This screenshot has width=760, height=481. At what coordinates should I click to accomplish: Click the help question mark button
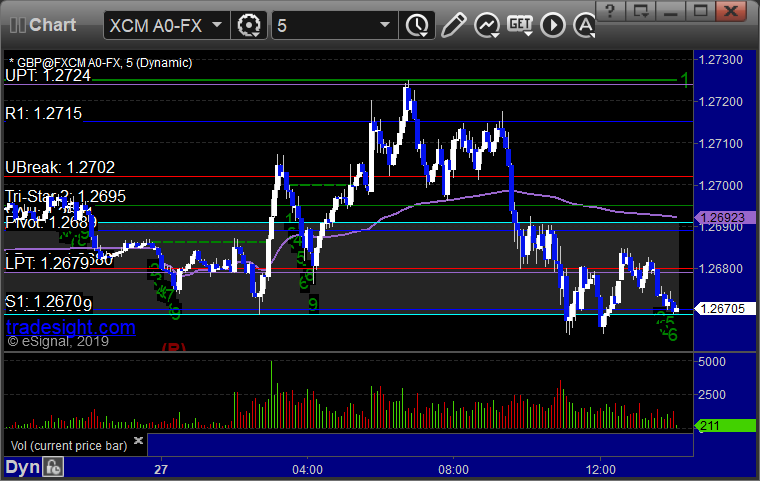click(x=610, y=10)
